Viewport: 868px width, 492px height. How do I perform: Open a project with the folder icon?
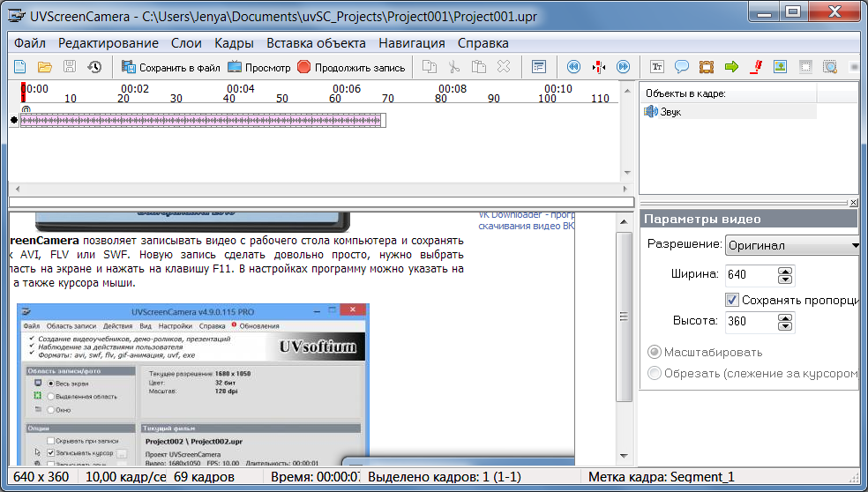44,67
